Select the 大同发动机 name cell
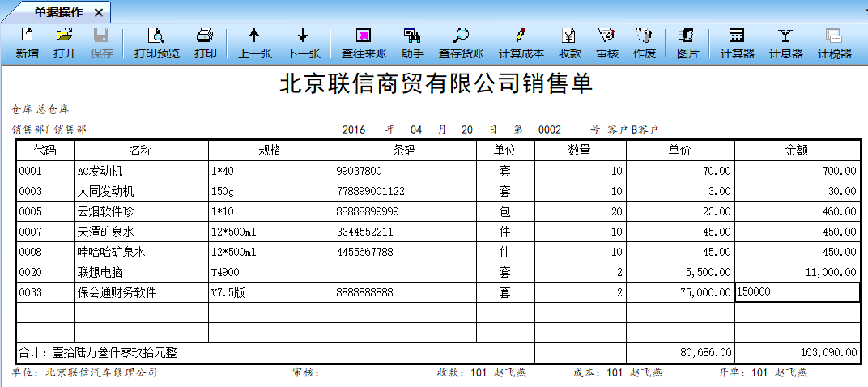 point(142,192)
